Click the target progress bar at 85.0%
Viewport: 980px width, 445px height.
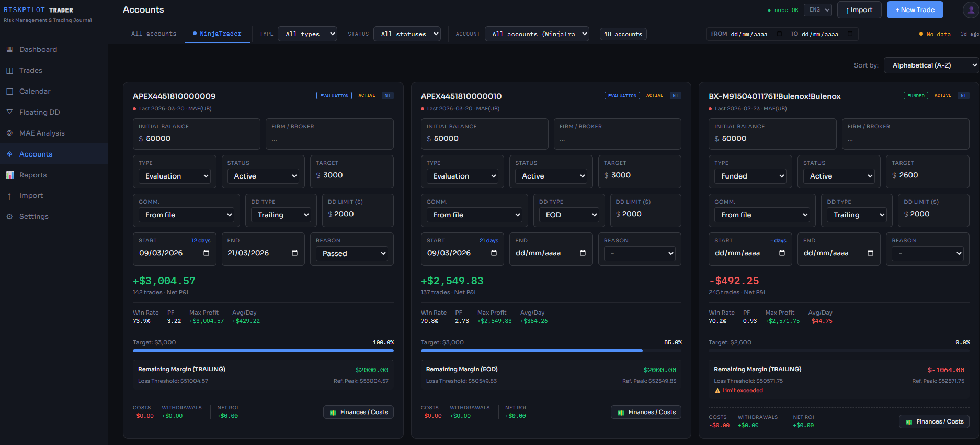click(551, 351)
